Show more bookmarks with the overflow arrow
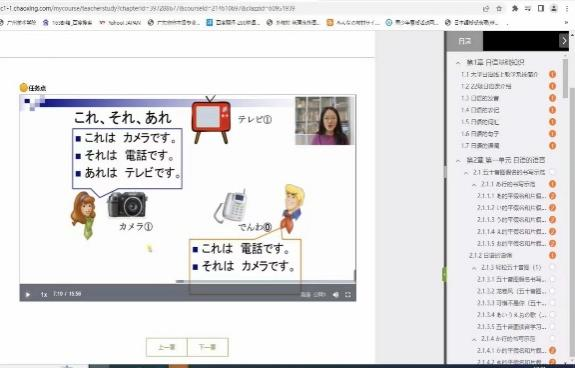Image resolution: width=575 pixels, height=368 pixels. (566, 23)
